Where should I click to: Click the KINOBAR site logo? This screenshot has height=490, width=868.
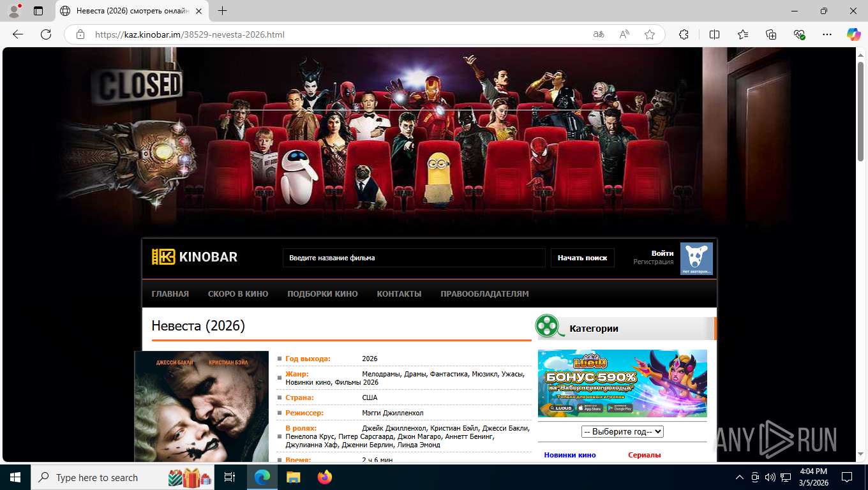point(195,257)
